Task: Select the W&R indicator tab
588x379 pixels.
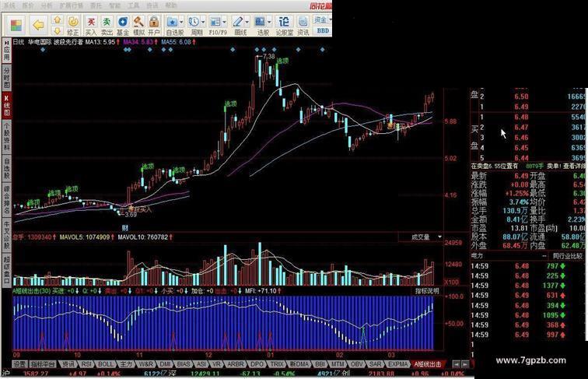Action: coord(146,364)
